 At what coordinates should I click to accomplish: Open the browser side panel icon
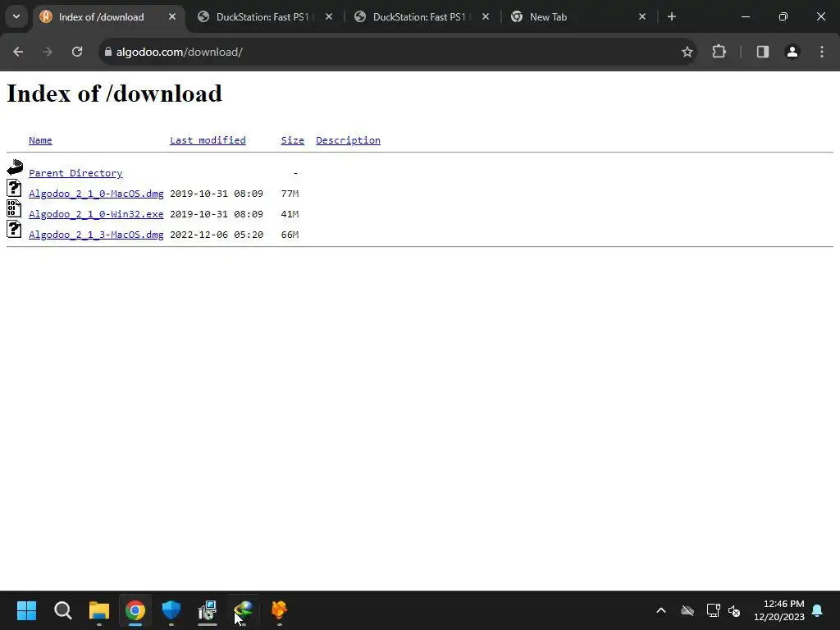763,52
